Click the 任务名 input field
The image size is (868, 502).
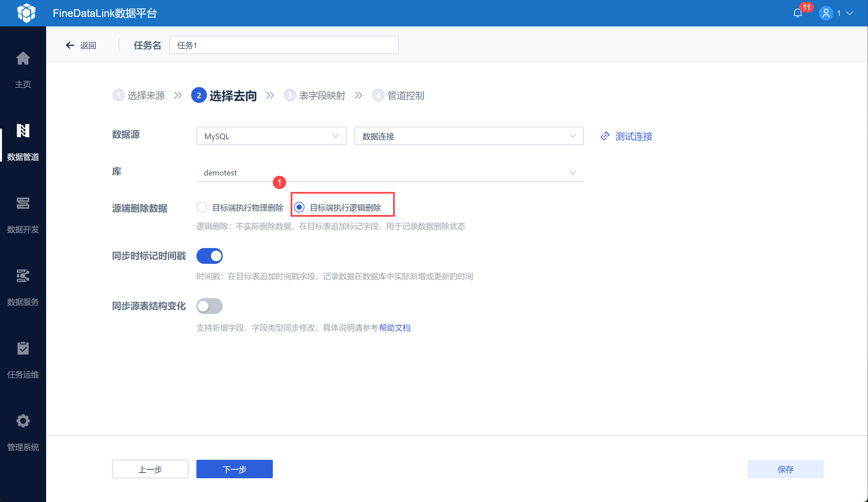(283, 45)
